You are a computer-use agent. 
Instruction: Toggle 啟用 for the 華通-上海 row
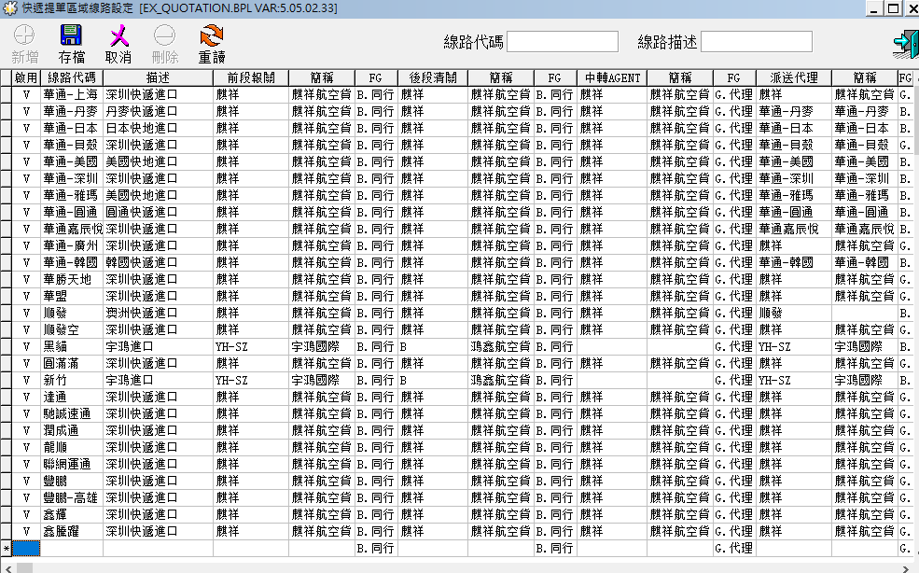pyautogui.click(x=26, y=95)
